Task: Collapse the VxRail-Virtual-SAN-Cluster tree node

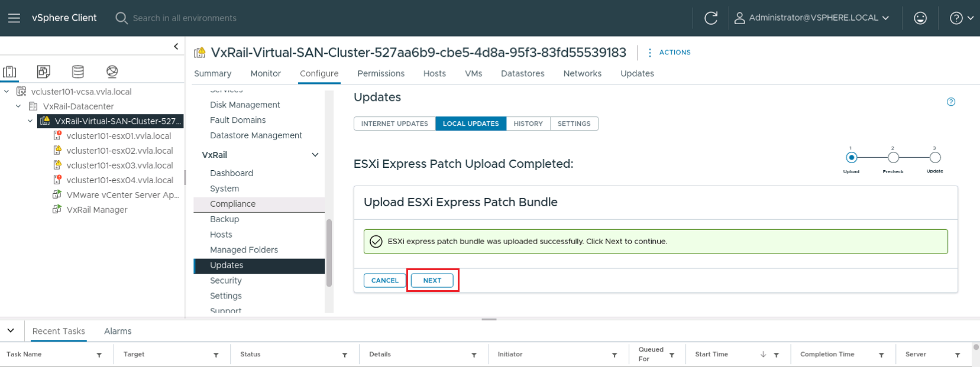Action: (x=30, y=121)
